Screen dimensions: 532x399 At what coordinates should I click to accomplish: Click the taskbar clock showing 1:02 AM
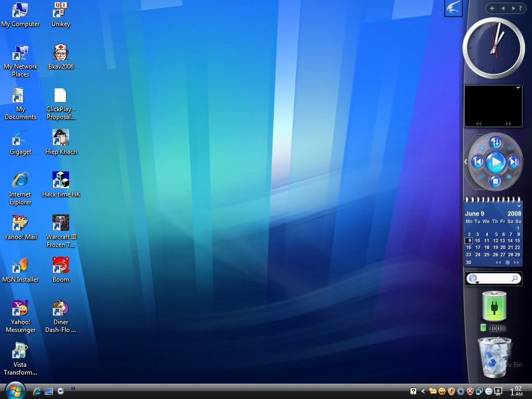click(x=516, y=391)
